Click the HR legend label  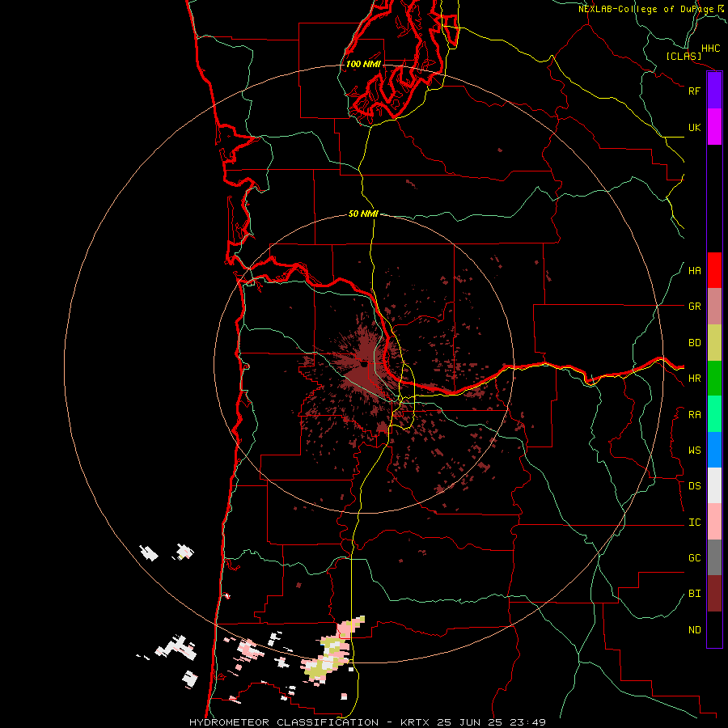point(694,379)
